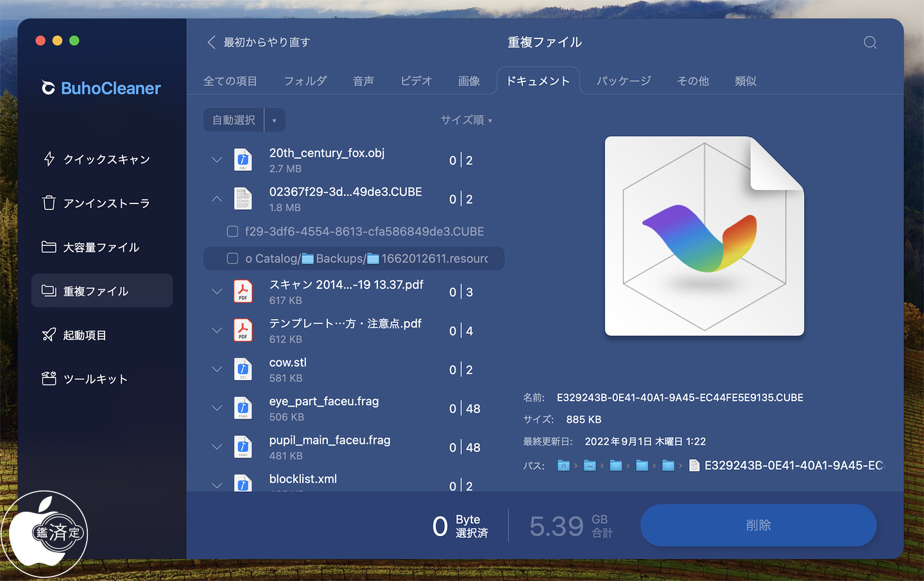Click the BuhoCleaner logo
This screenshot has height=581, width=924.
pyautogui.click(x=101, y=88)
